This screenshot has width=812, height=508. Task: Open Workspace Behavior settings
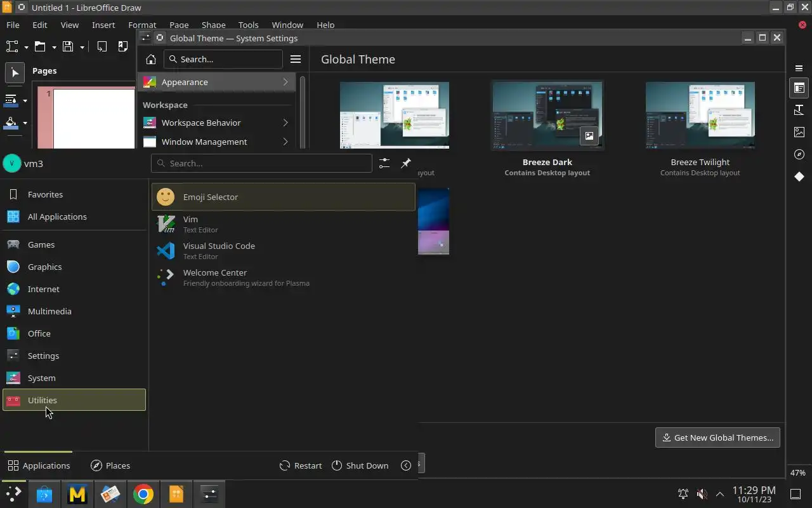click(x=216, y=123)
